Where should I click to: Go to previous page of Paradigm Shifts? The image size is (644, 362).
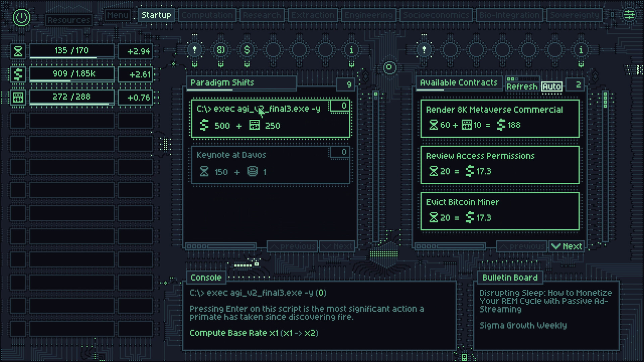(292, 246)
